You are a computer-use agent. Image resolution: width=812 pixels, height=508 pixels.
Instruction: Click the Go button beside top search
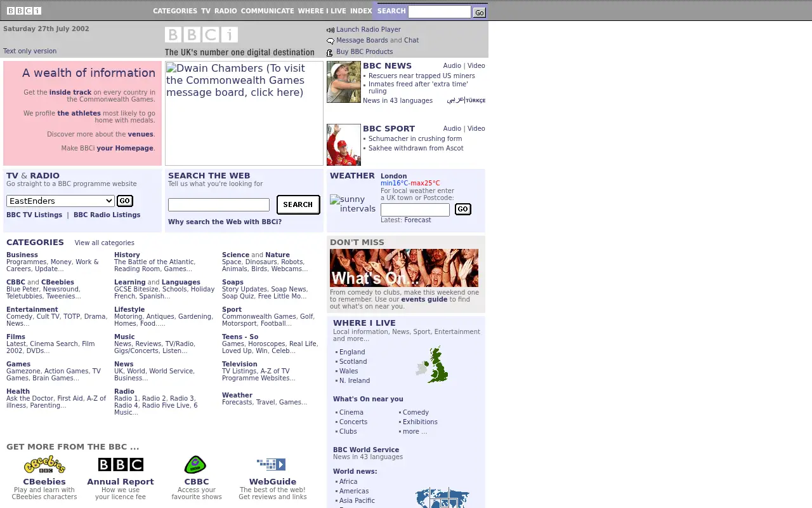[480, 12]
